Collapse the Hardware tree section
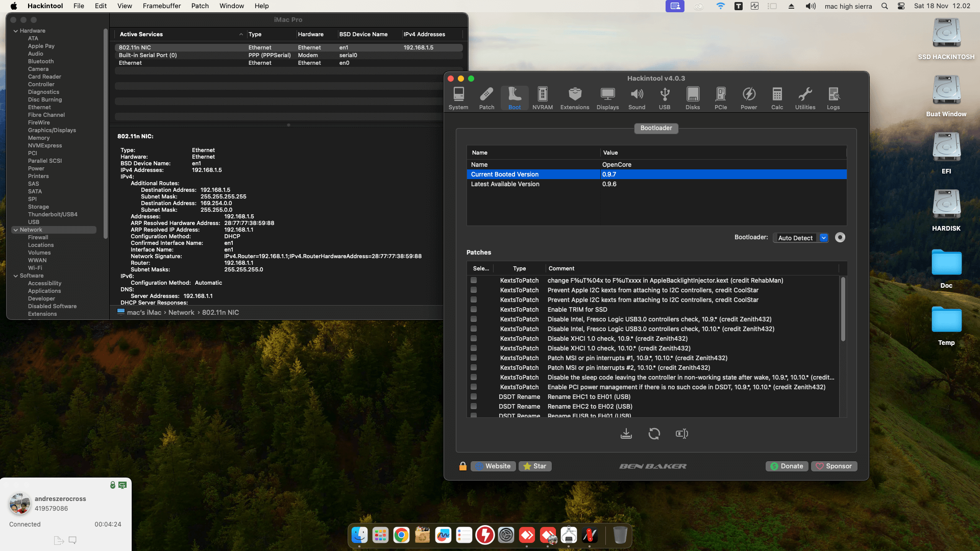 pyautogui.click(x=15, y=31)
